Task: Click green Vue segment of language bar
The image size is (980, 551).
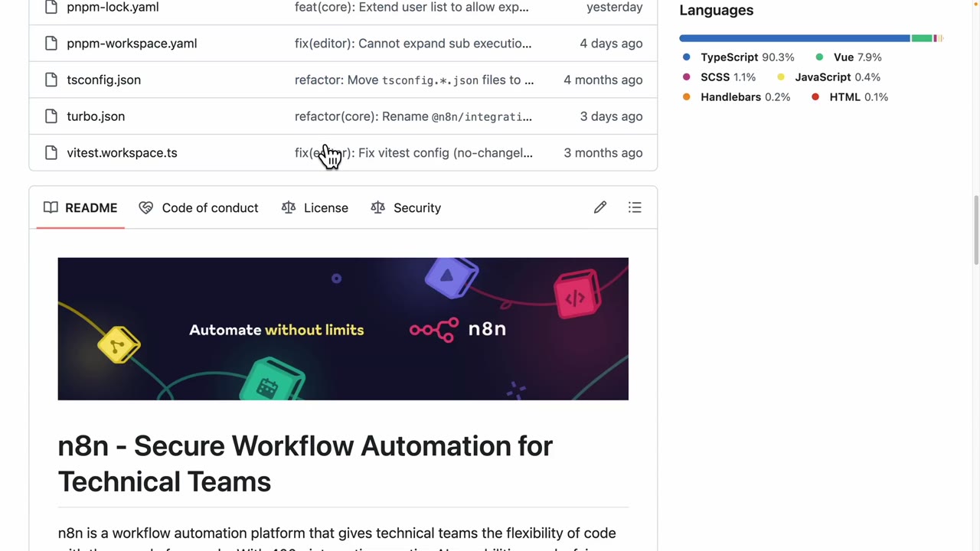Action: point(922,38)
